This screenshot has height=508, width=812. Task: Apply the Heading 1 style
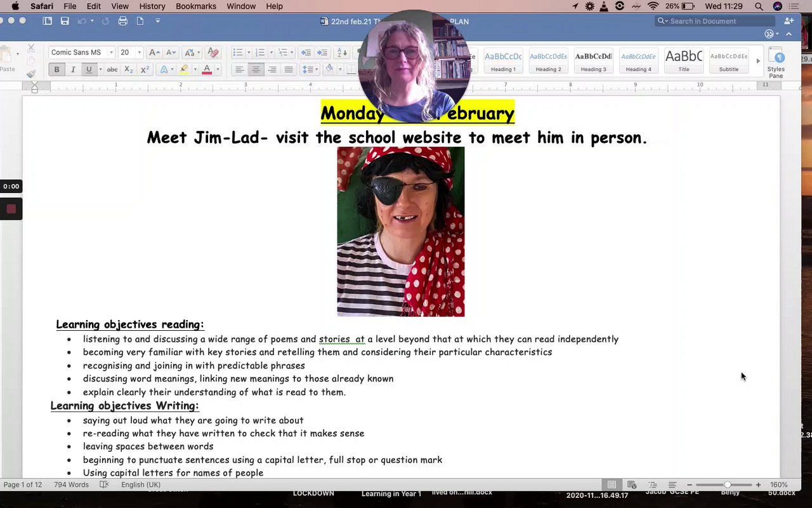pos(503,61)
